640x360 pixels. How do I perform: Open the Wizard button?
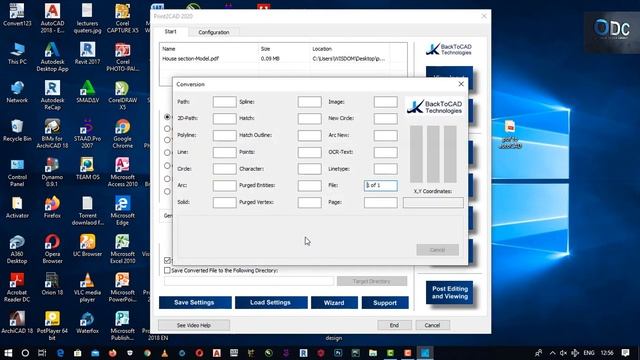334,302
